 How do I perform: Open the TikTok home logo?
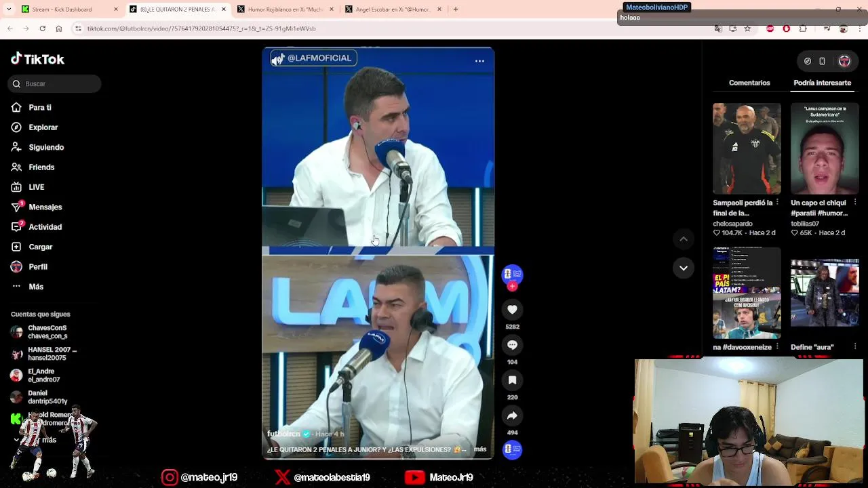38,59
